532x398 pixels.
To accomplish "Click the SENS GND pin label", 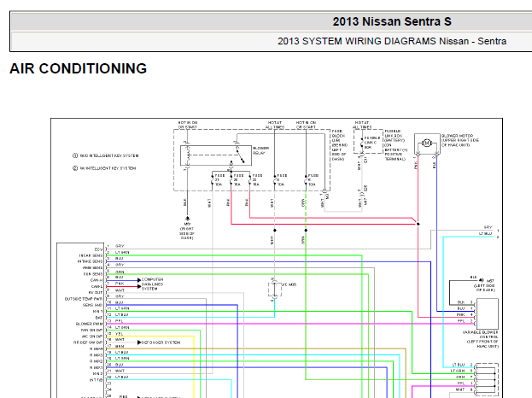I will tap(93, 305).
